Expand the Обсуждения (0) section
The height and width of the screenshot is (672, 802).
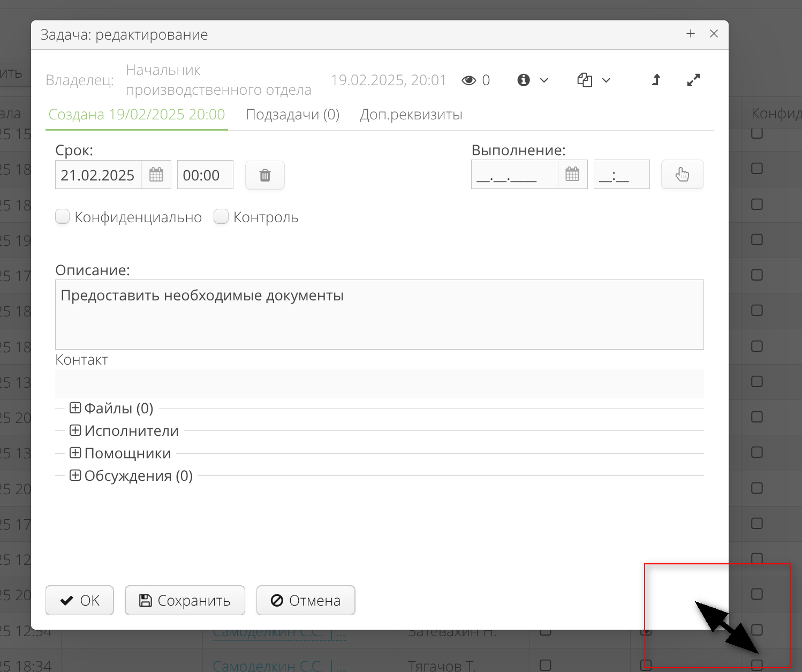[x=75, y=475]
